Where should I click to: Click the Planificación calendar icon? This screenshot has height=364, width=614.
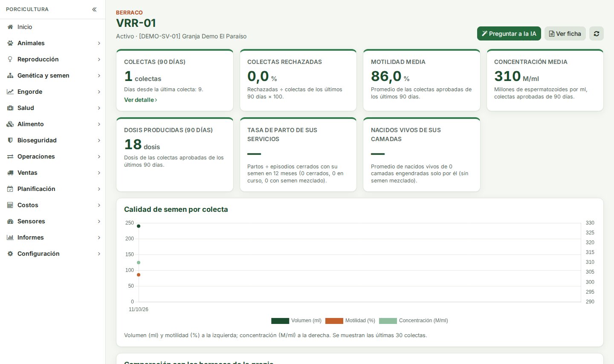[x=10, y=189]
